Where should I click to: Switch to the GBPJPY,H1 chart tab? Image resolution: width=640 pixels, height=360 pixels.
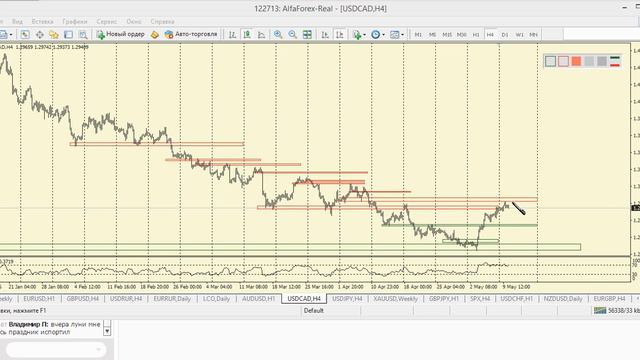coord(444,299)
